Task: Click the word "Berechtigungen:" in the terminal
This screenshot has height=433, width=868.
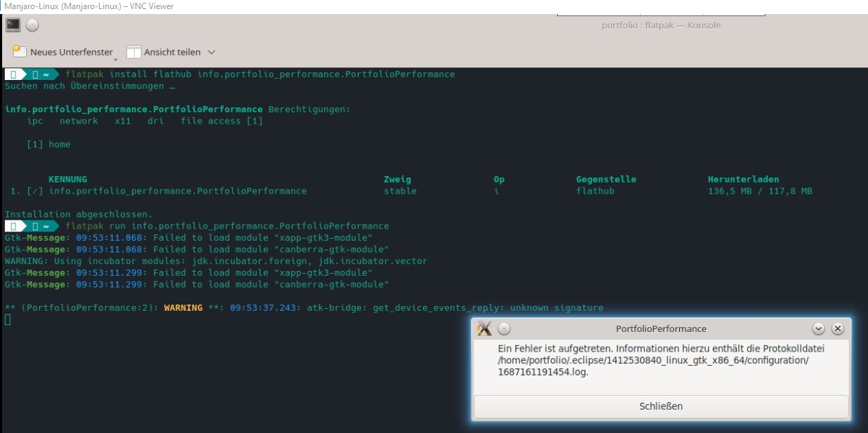Action: click(x=309, y=109)
